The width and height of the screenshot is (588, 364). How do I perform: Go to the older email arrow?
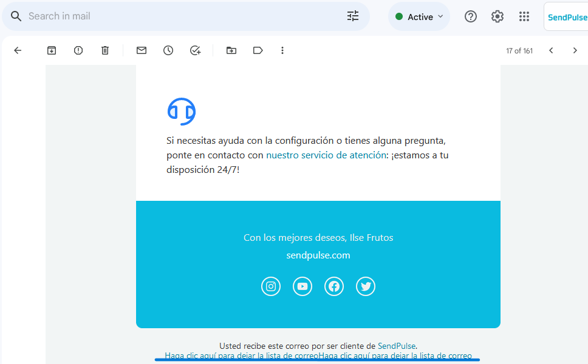[575, 50]
